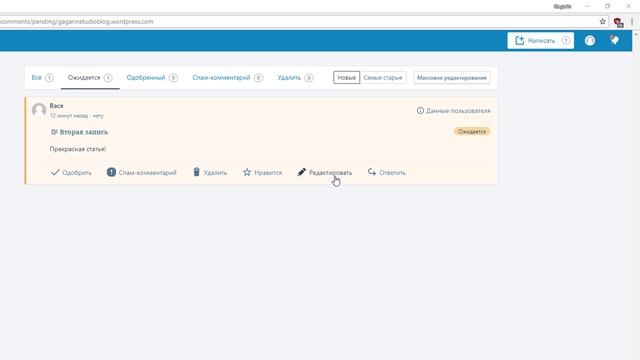Click Вася's avatar thumbnail
This screenshot has width=640, height=360.
[39, 110]
